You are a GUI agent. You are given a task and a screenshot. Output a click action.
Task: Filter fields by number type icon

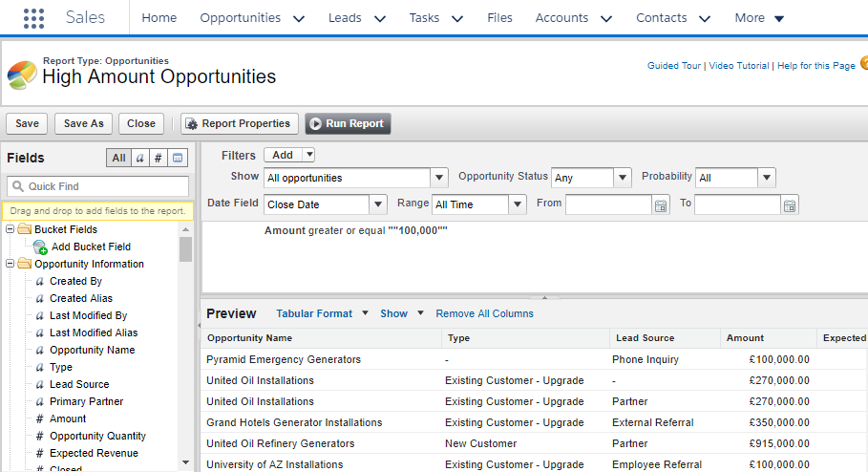[x=158, y=158]
